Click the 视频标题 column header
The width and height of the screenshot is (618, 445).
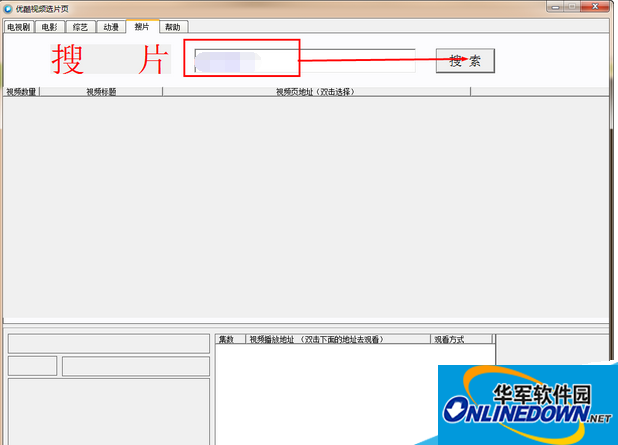click(x=101, y=92)
